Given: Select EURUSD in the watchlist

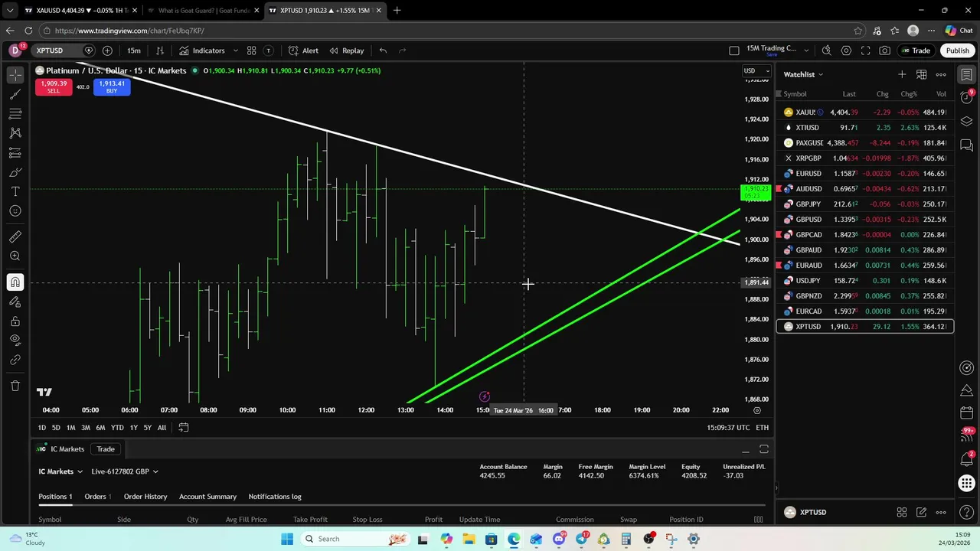Looking at the screenshot, I should pyautogui.click(x=864, y=174).
